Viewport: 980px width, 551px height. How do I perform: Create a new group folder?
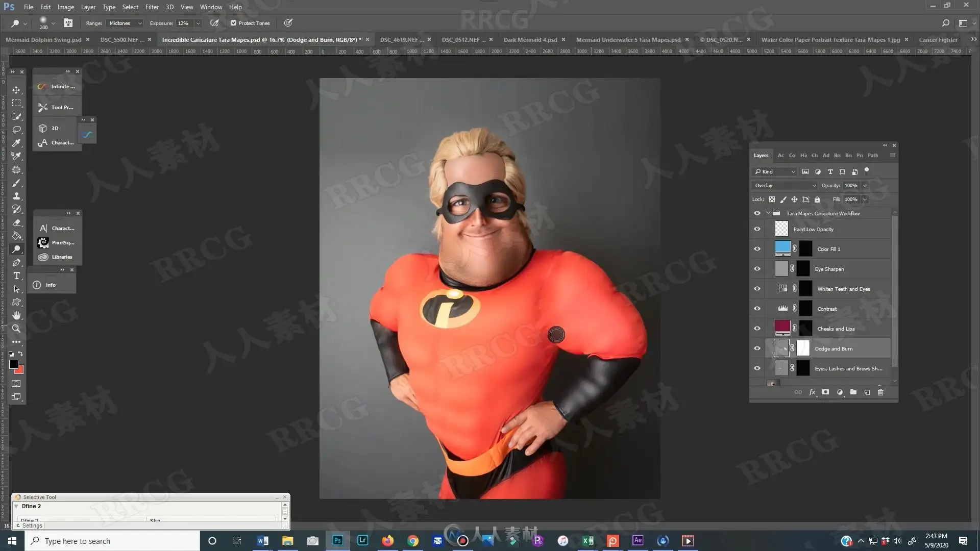853,392
